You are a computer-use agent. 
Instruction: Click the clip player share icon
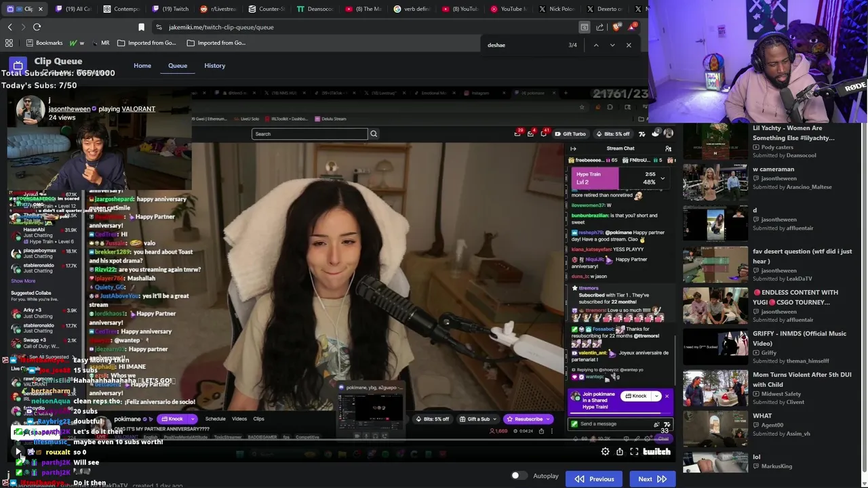pyautogui.click(x=620, y=452)
